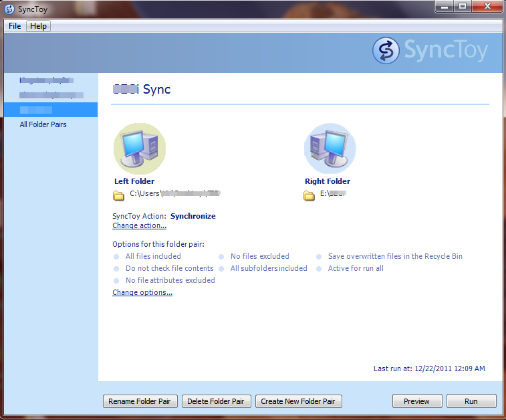Click the folder icon beside E:\ path

coord(309,195)
